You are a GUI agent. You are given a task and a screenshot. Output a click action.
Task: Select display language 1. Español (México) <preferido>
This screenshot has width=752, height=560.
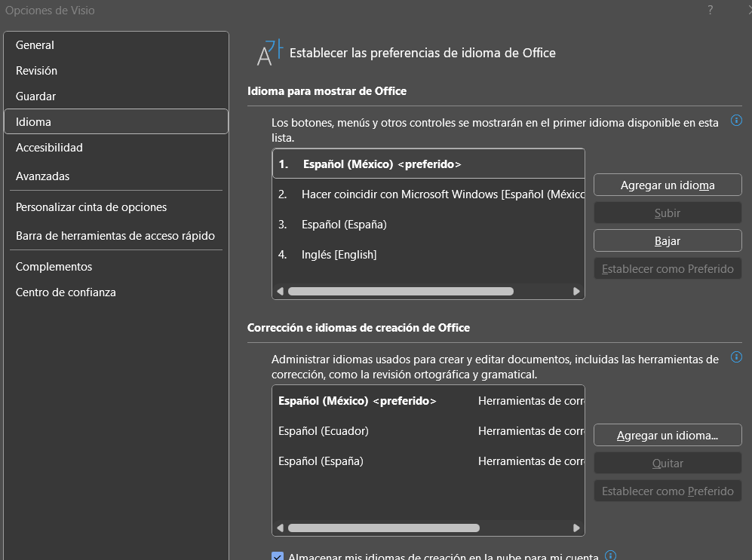coord(428,164)
